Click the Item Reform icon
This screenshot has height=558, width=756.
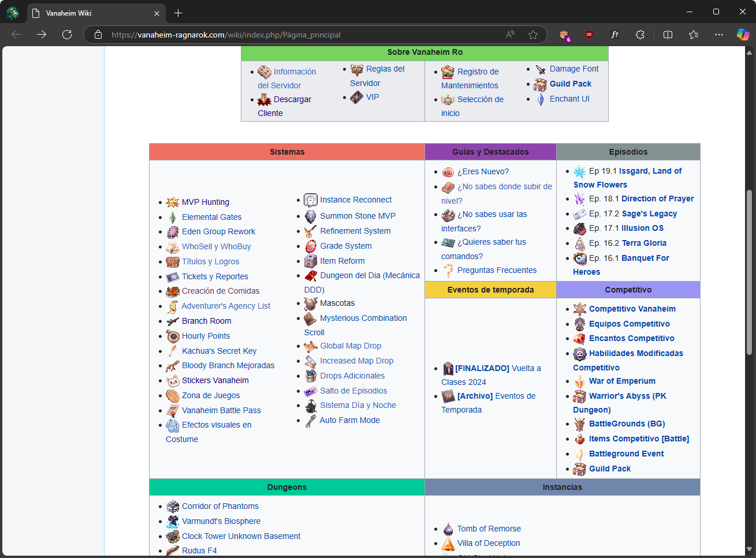click(x=311, y=261)
